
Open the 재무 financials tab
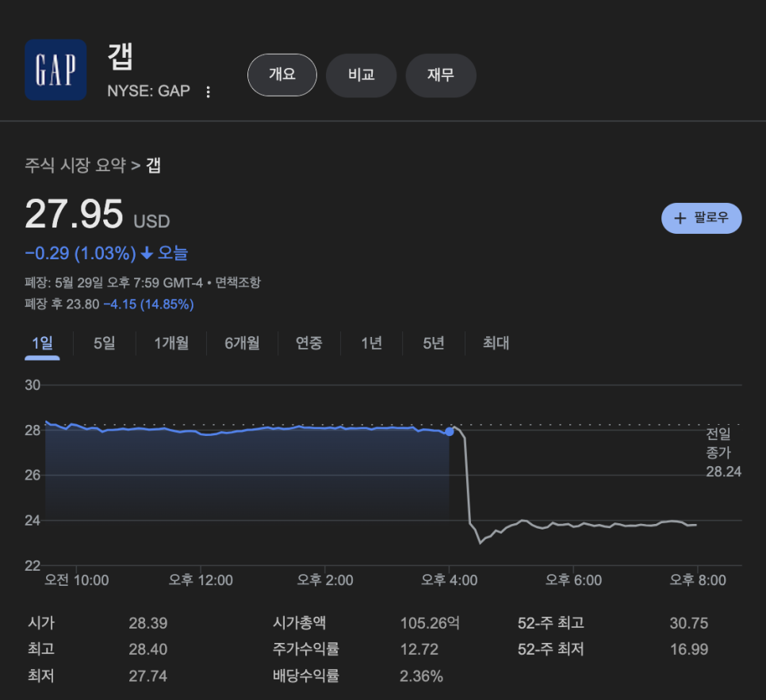pos(441,75)
